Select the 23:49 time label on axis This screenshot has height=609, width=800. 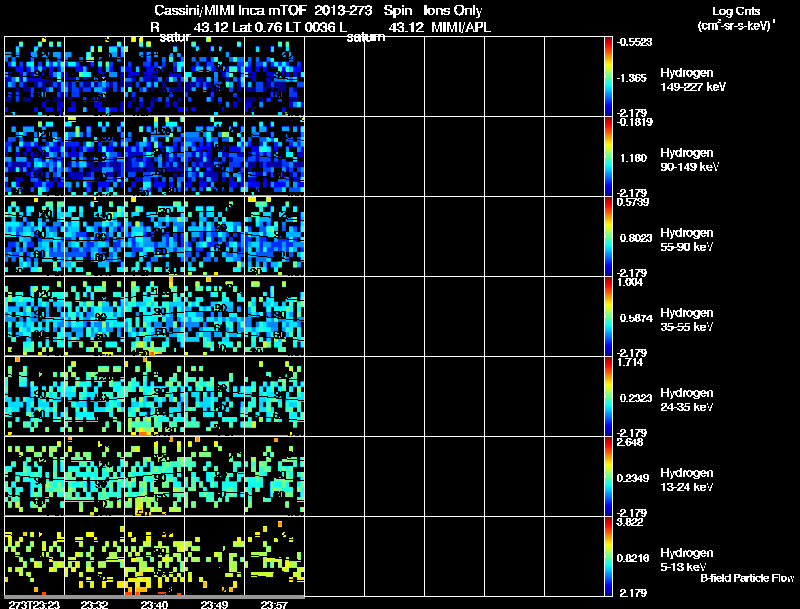214,604
